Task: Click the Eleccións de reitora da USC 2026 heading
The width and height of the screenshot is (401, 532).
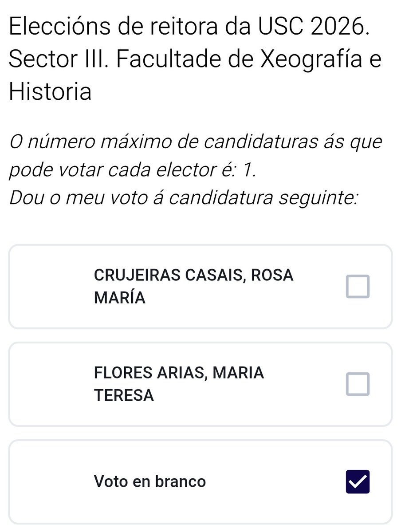Action: pos(189,27)
